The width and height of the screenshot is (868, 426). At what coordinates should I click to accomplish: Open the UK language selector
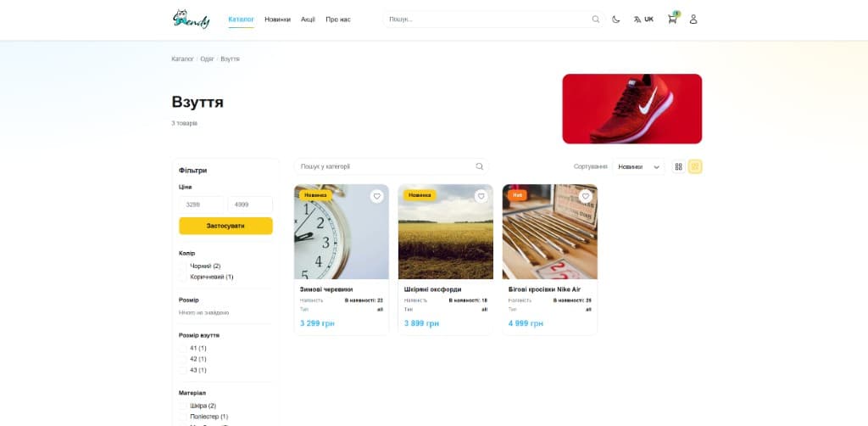pos(643,20)
